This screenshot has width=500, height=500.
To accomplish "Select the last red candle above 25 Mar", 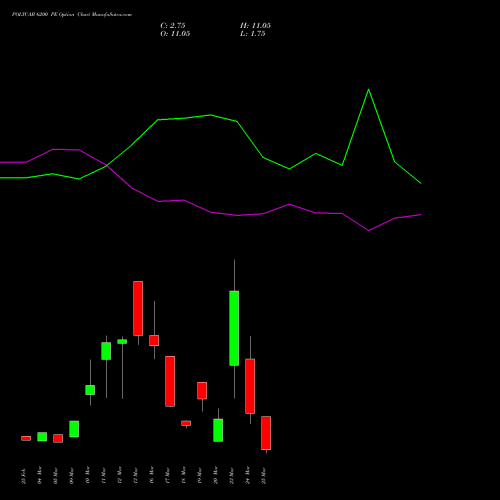I will point(266,433).
